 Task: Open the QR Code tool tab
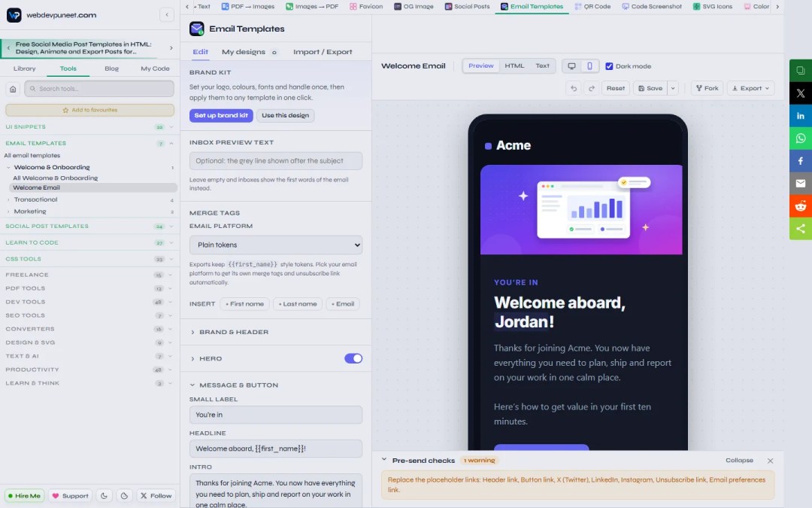pyautogui.click(x=592, y=6)
